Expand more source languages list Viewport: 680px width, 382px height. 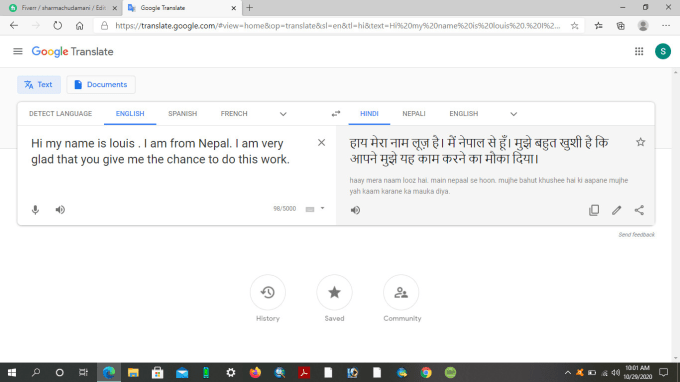(x=283, y=114)
